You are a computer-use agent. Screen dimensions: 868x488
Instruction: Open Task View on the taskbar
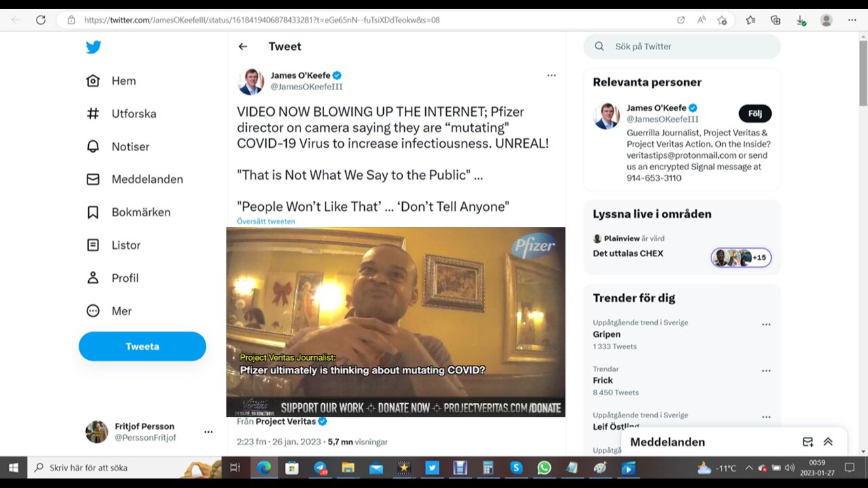pyautogui.click(x=235, y=468)
